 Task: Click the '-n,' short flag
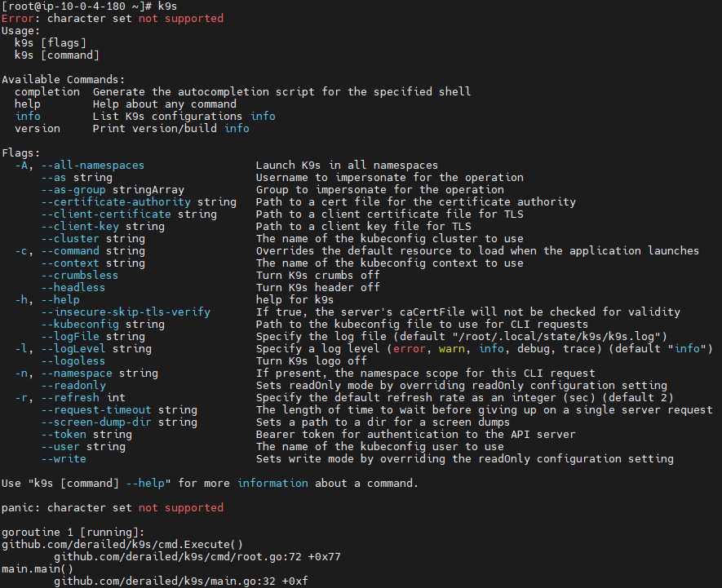click(24, 373)
